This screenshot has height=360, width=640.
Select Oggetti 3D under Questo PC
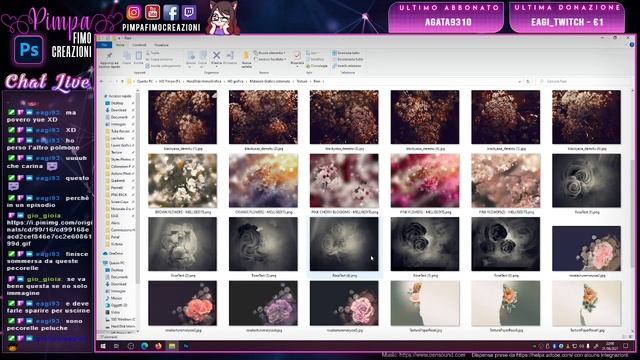pos(117,305)
